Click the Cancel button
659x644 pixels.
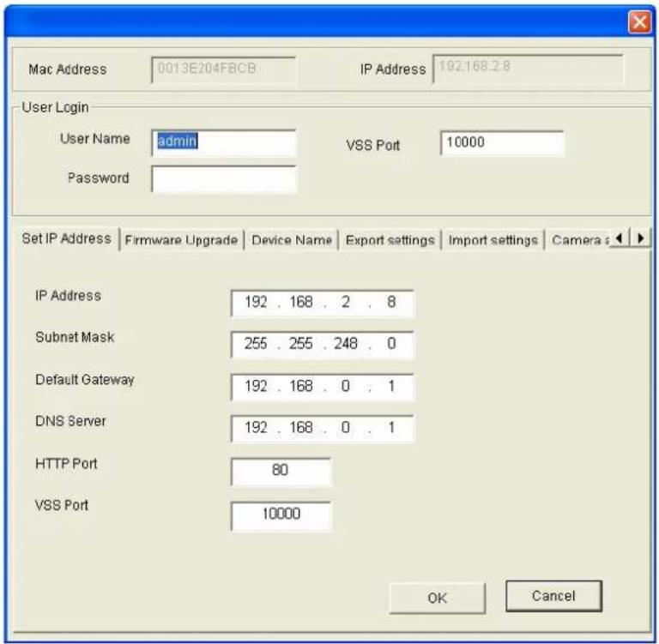(553, 596)
